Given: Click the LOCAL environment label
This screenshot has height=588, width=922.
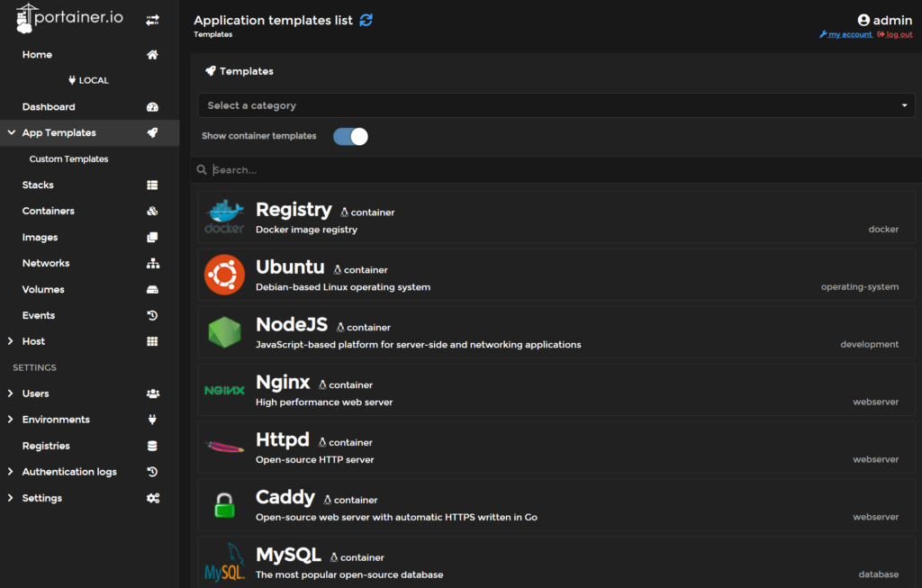Looking at the screenshot, I should tap(89, 80).
